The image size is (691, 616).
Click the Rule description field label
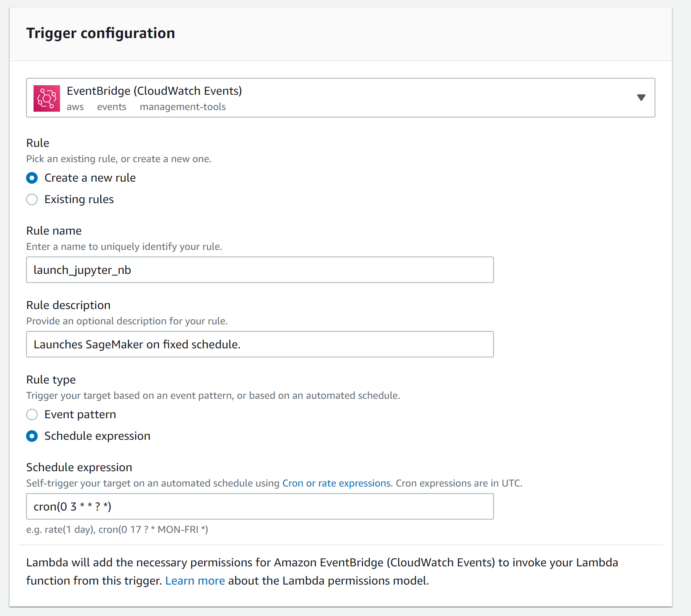coord(68,305)
